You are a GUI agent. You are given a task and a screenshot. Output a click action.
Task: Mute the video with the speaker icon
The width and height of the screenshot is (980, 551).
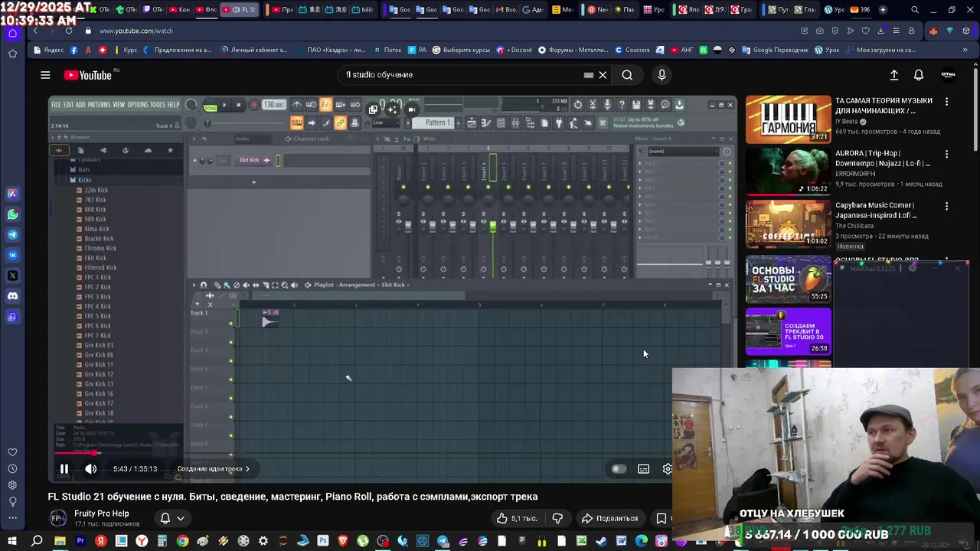click(x=90, y=469)
